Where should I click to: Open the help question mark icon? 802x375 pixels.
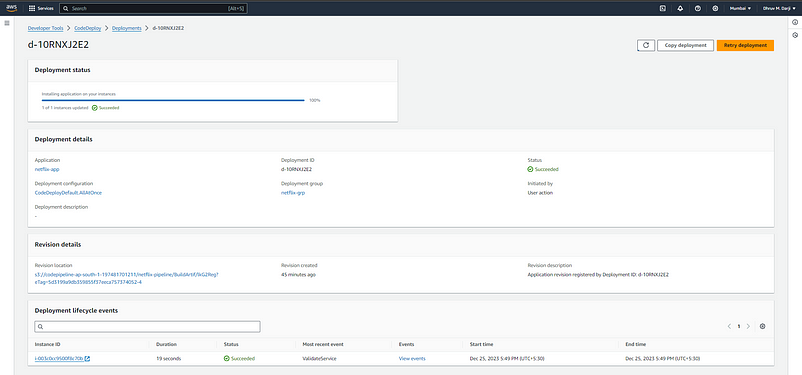(698, 9)
